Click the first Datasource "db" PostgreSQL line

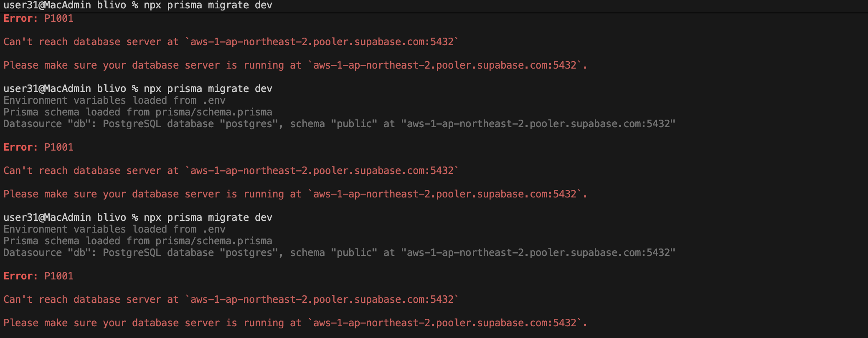pyautogui.click(x=339, y=124)
